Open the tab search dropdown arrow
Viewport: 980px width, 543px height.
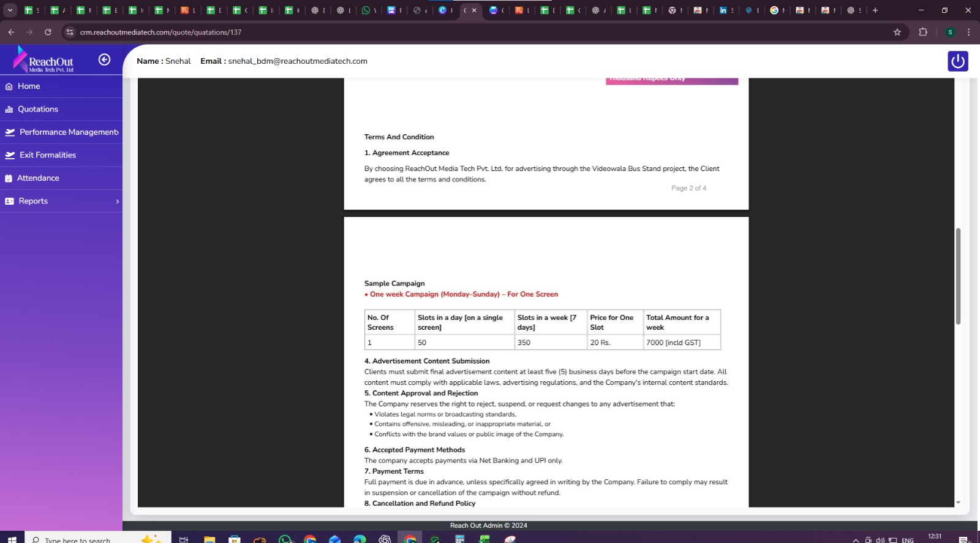10,10
